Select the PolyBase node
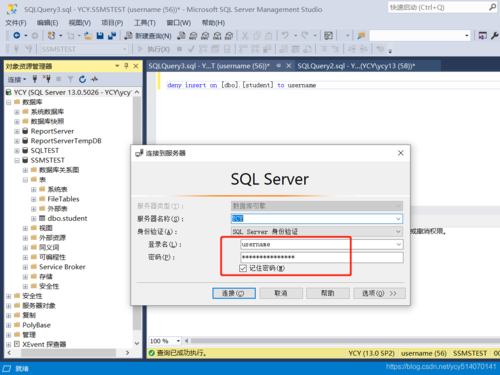 pos(36,325)
